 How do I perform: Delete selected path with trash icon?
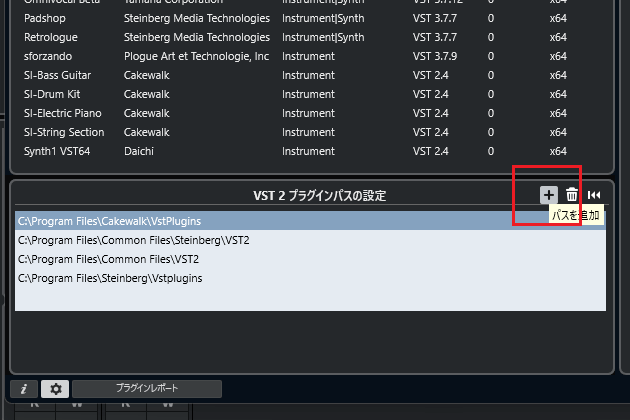point(572,195)
